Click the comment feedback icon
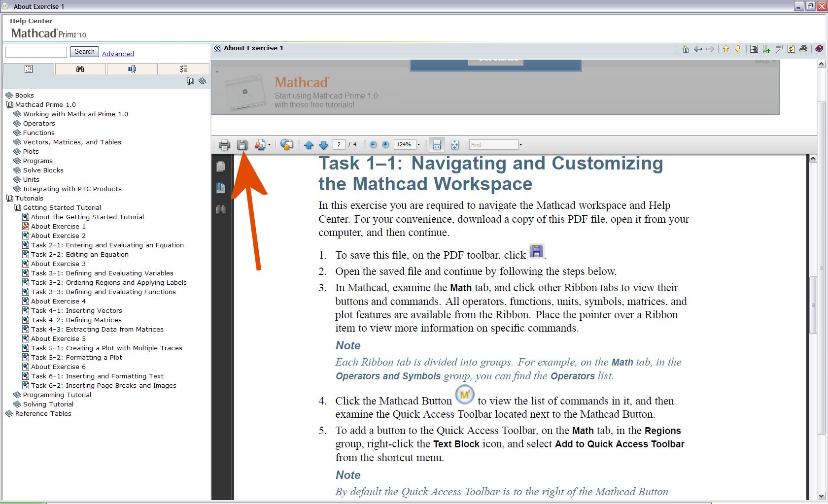 tap(779, 49)
